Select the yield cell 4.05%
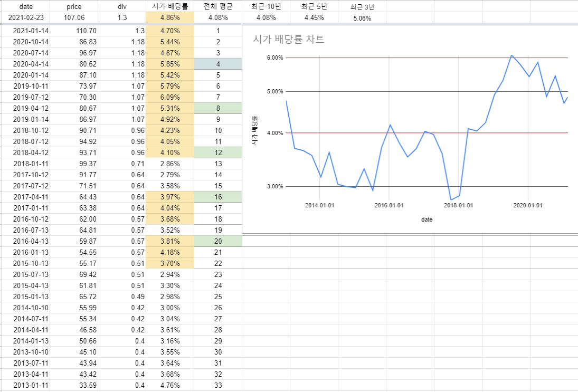 170,141
